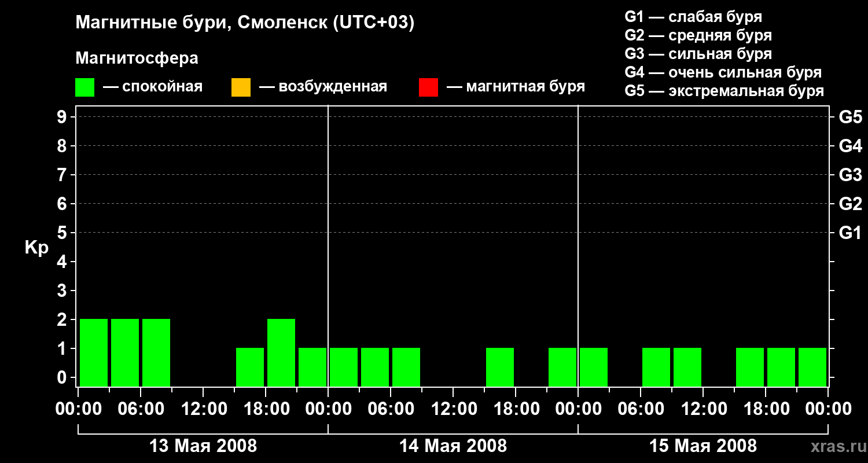
Task: Click the orange excited magnetosphere legend swatch
Action: [241, 87]
